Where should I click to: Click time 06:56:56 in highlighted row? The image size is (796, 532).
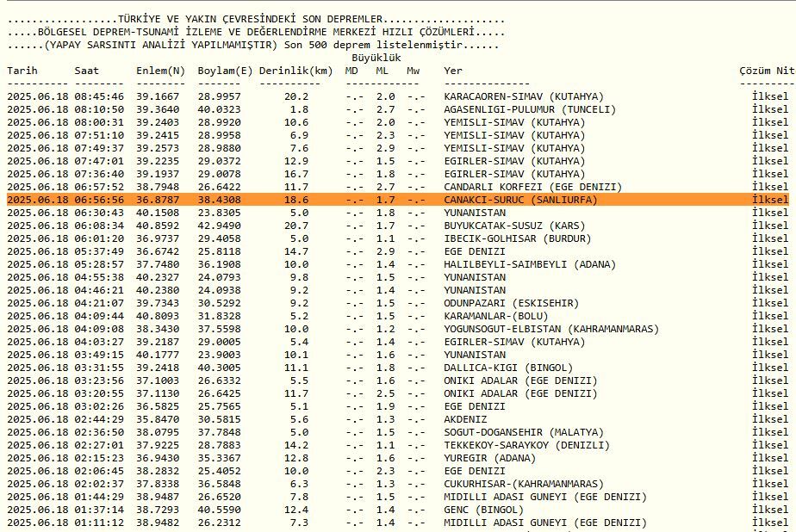click(99, 200)
